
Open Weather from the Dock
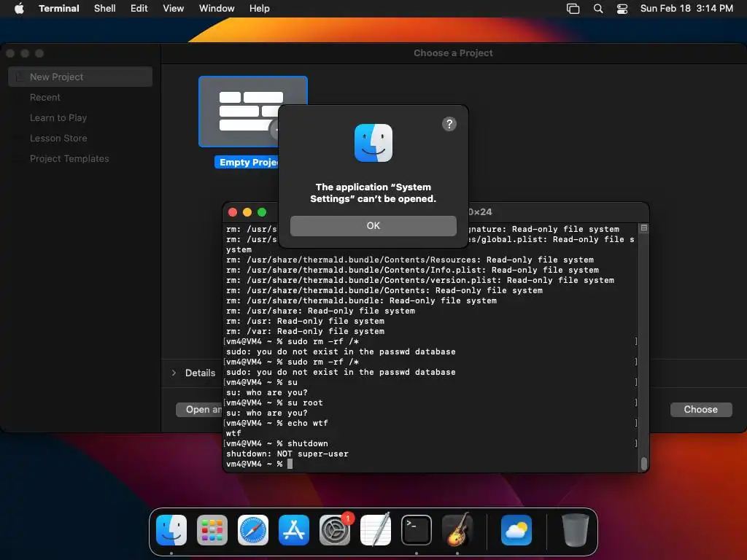coord(516,530)
